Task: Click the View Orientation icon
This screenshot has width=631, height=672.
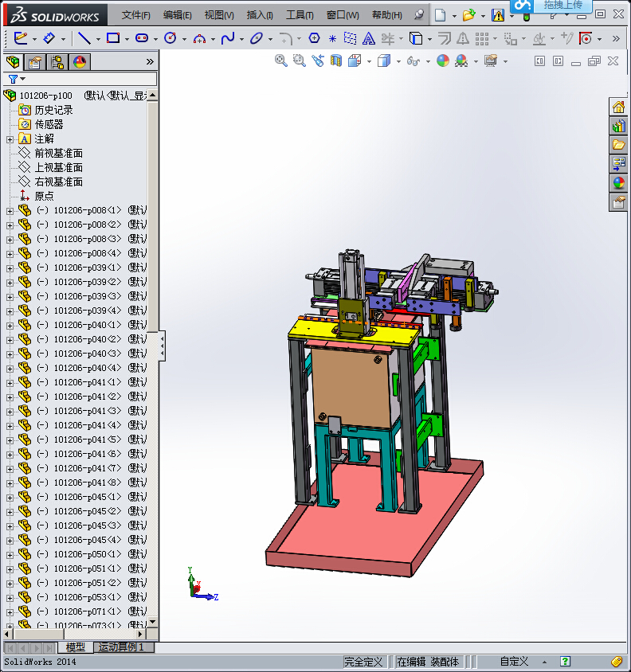Action: 355,61
